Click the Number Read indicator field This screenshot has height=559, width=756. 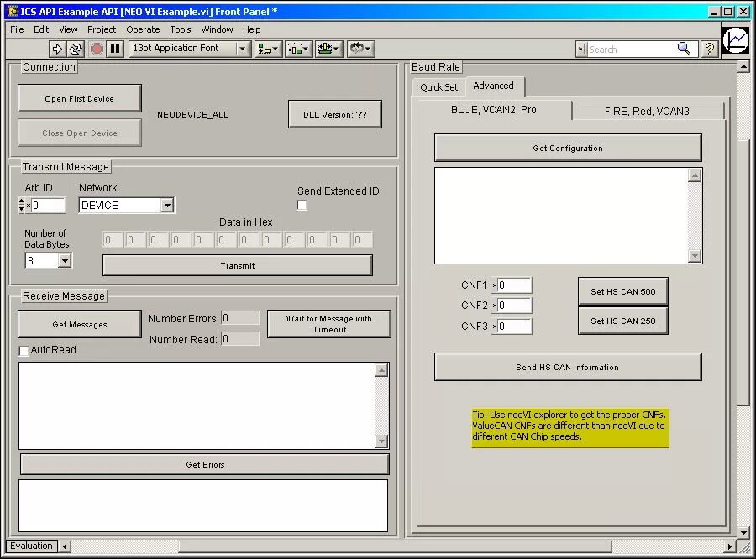point(240,339)
